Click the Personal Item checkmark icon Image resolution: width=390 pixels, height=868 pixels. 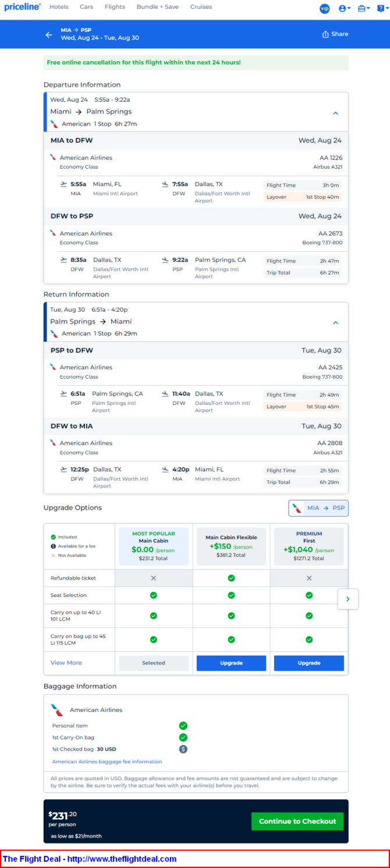click(183, 725)
